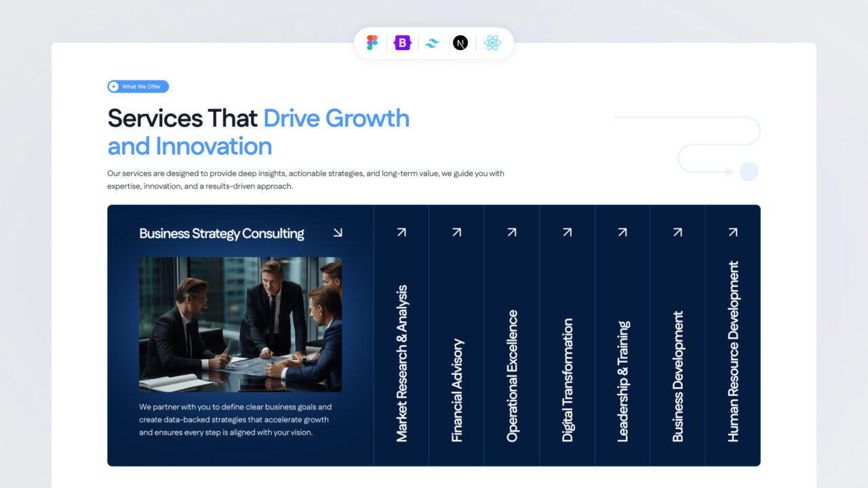Click the Bootstrap logo icon
868x488 pixels.
coord(402,43)
